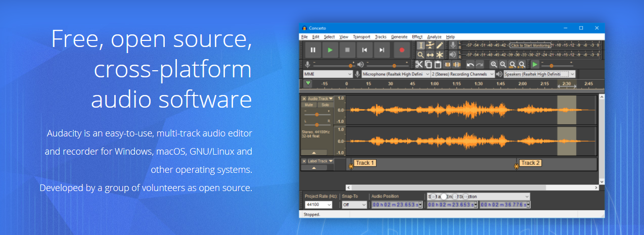
Task: Open the File menu
Action: point(304,36)
